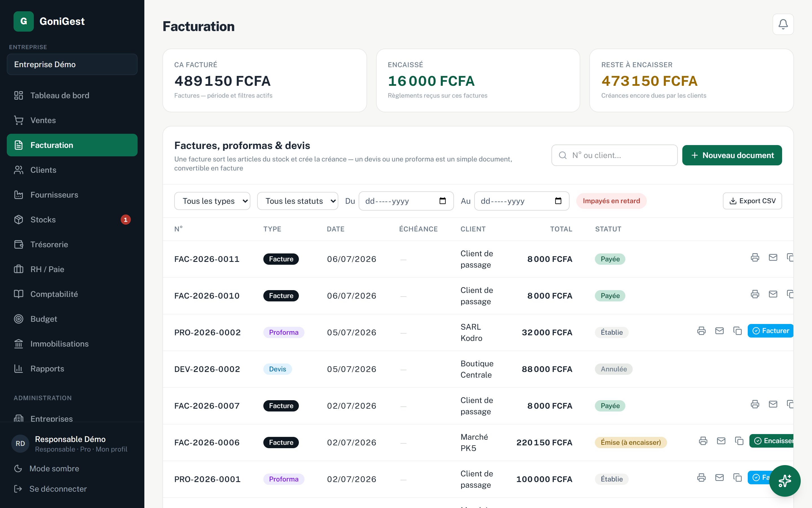Print invoice FAC-2026-0007

tap(755, 404)
